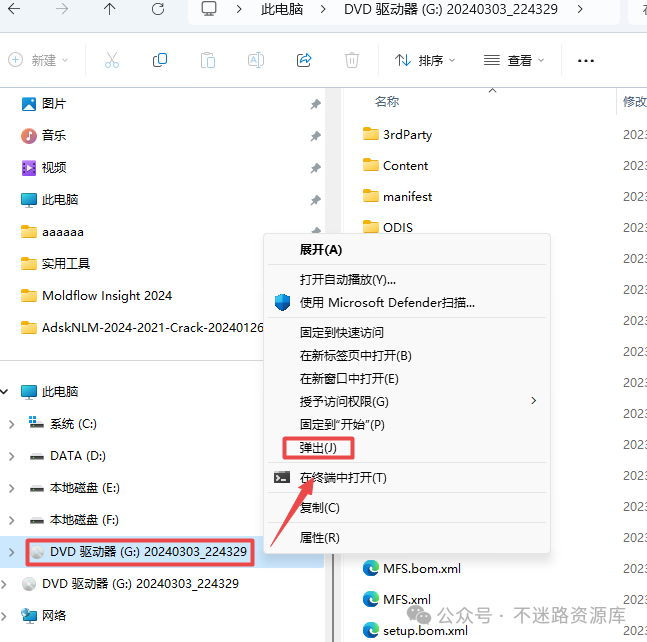
Task: Click the Copy toolbar icon
Action: tap(160, 60)
